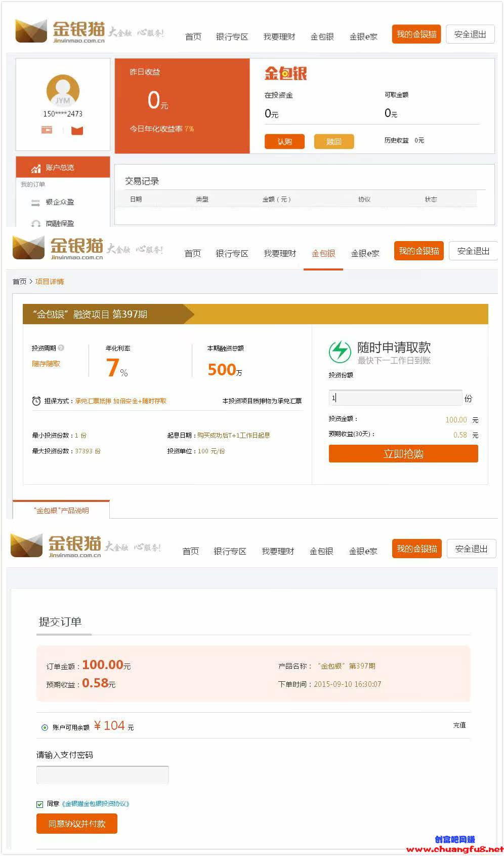Click the product name "金包银" 第397期
The width and height of the screenshot is (504, 856).
[347, 666]
